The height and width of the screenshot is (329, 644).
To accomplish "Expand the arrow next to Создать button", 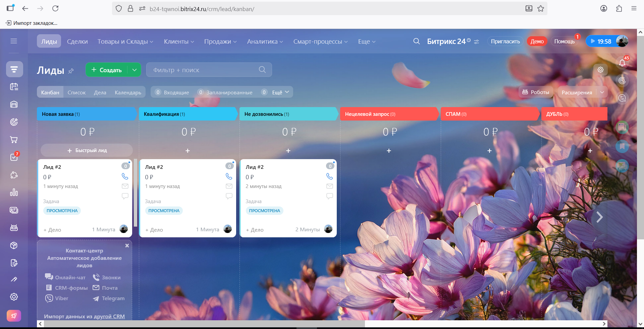I will (x=135, y=70).
